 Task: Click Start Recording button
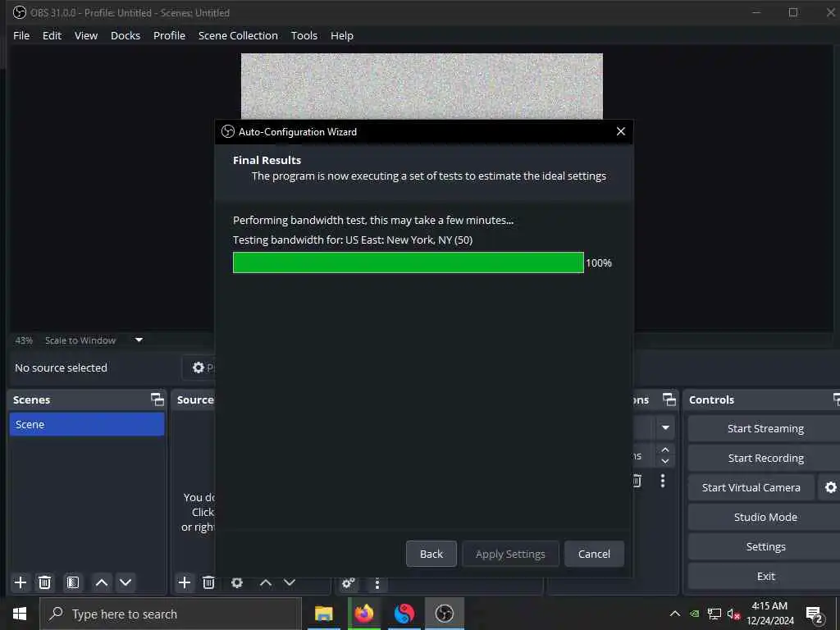(x=765, y=458)
